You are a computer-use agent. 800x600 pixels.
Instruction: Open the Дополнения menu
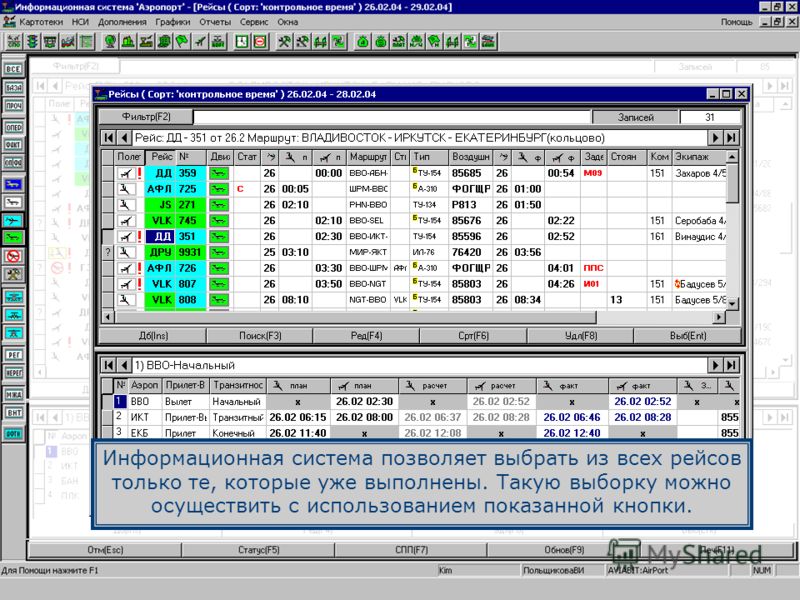[x=122, y=22]
